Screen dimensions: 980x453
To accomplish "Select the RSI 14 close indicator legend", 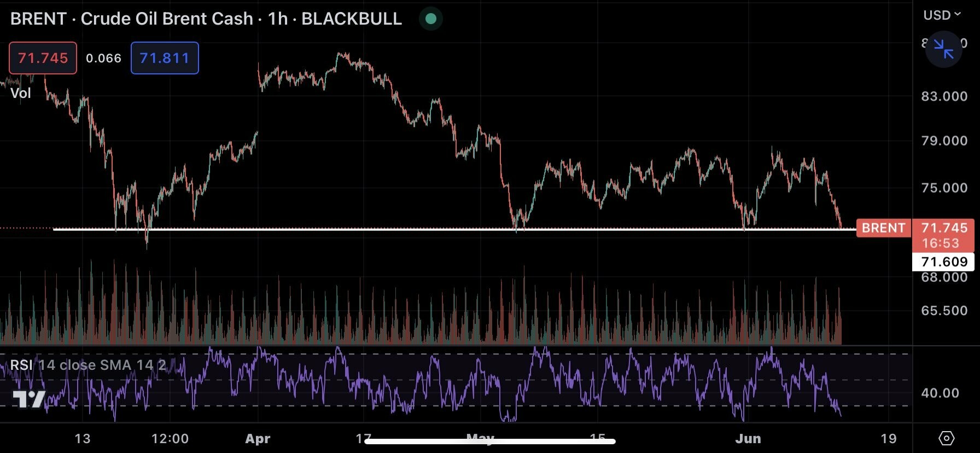I will [87, 365].
